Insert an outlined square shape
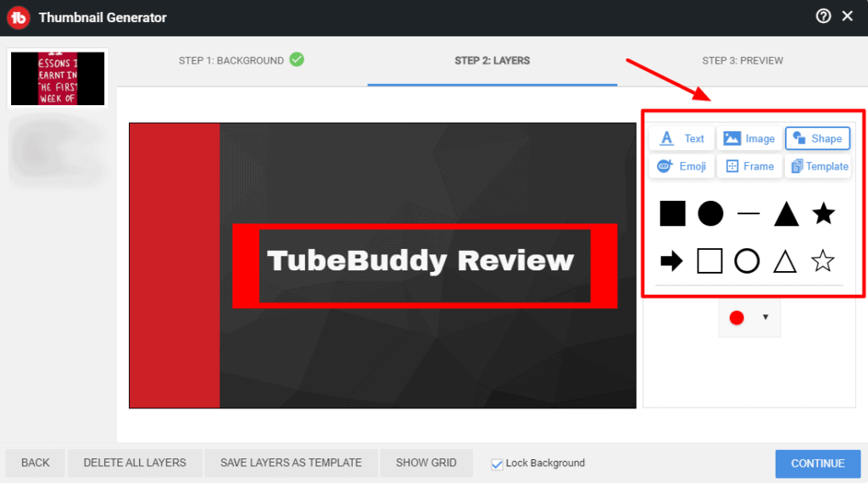Viewport: 868px width, 483px height. [x=709, y=261]
